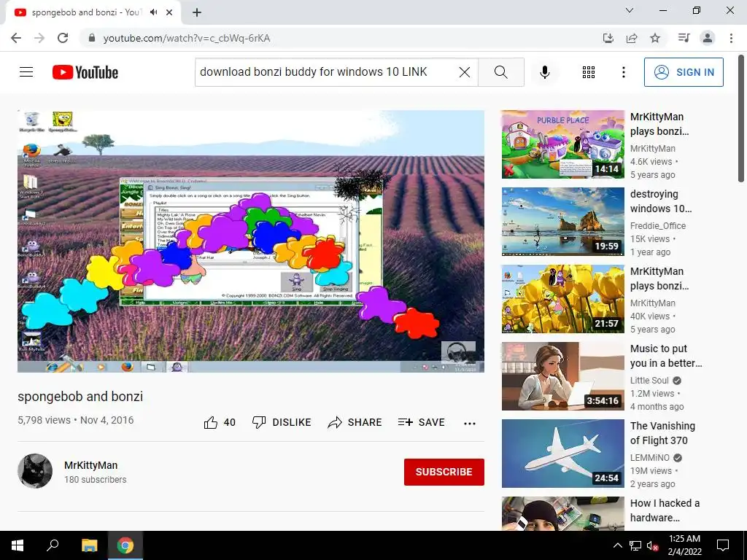Share this page icon in address bar
The height and width of the screenshot is (560, 747).
click(632, 38)
